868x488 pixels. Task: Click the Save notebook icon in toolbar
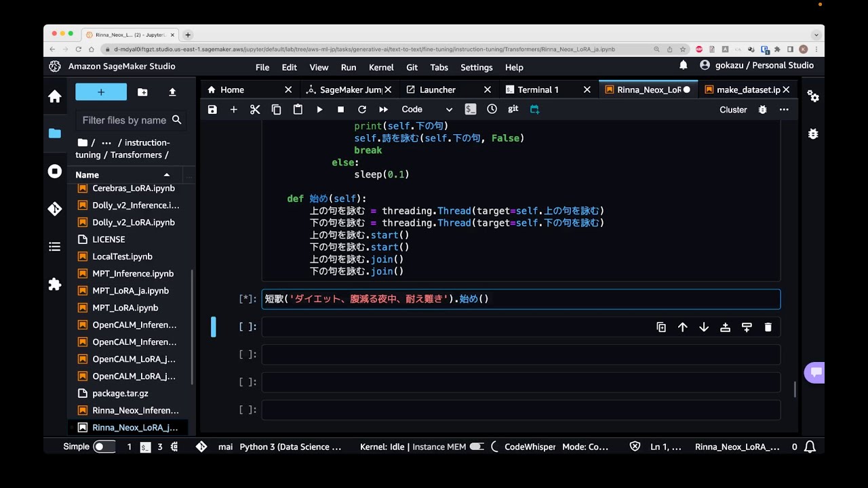212,109
